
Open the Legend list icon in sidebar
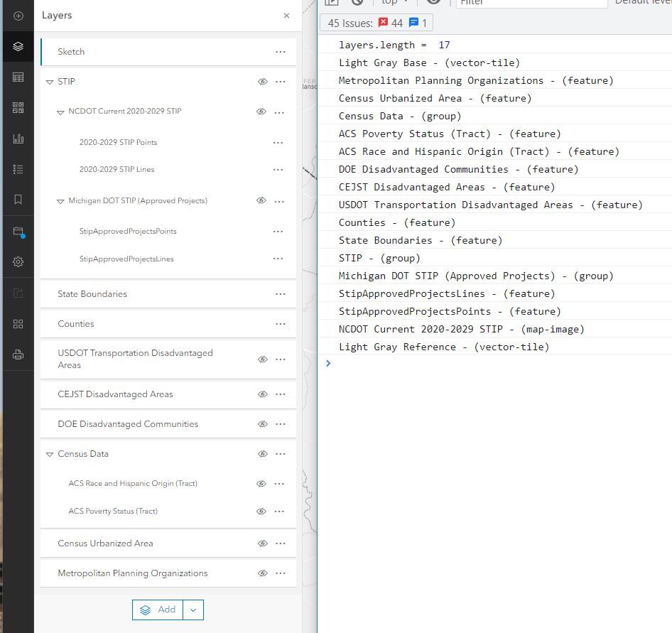click(18, 169)
